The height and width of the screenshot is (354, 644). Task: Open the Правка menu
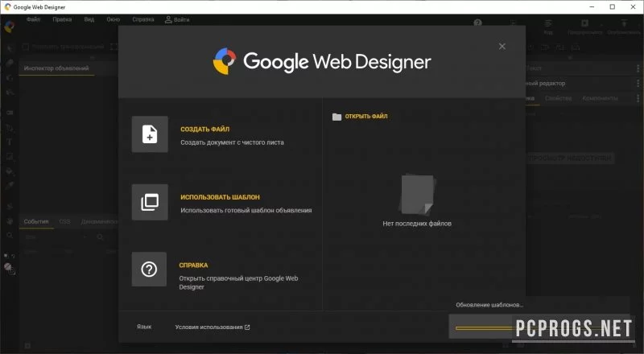(x=62, y=20)
